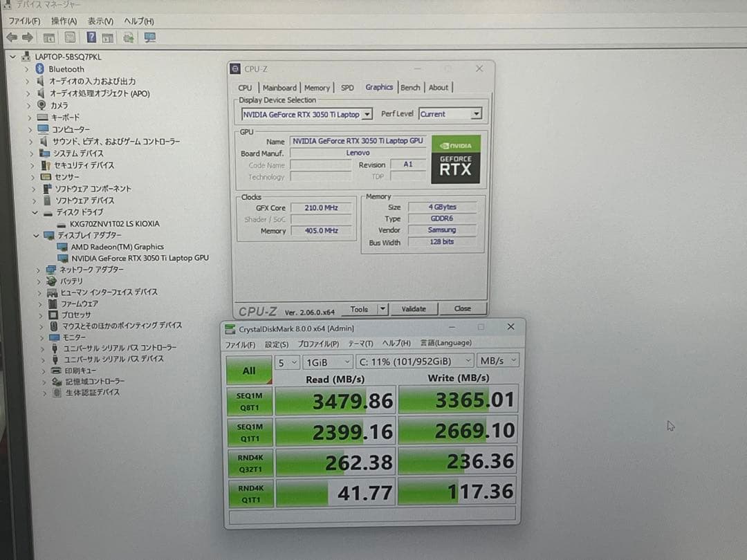Click the forward arrow in Device Manager toolbar
Screen dimensions: 747x560
pyautogui.click(x=28, y=37)
